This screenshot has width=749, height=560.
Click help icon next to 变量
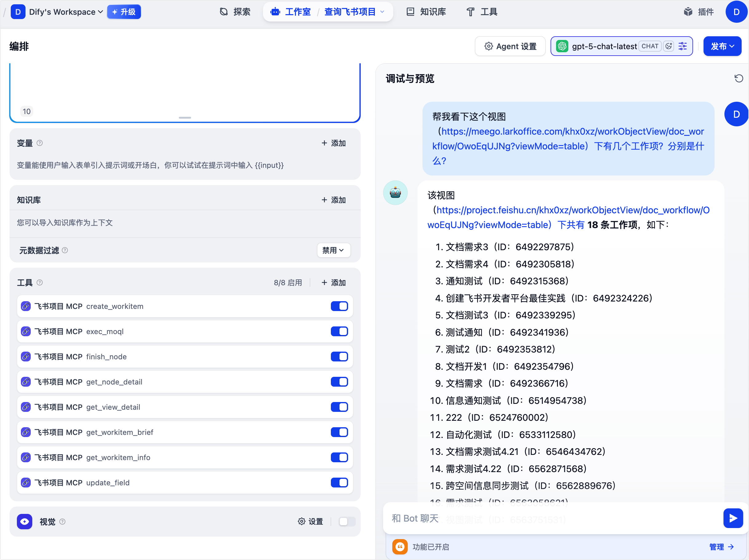pyautogui.click(x=40, y=143)
